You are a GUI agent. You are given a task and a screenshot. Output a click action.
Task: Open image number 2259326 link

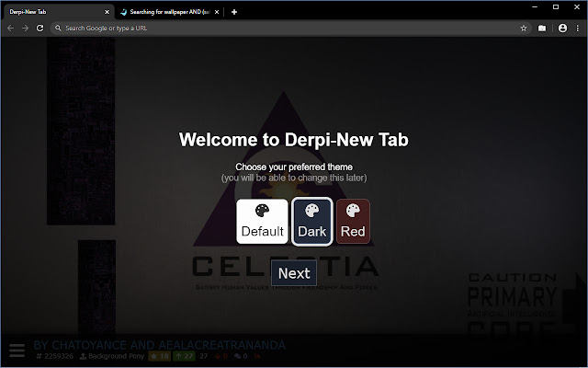(x=55, y=356)
